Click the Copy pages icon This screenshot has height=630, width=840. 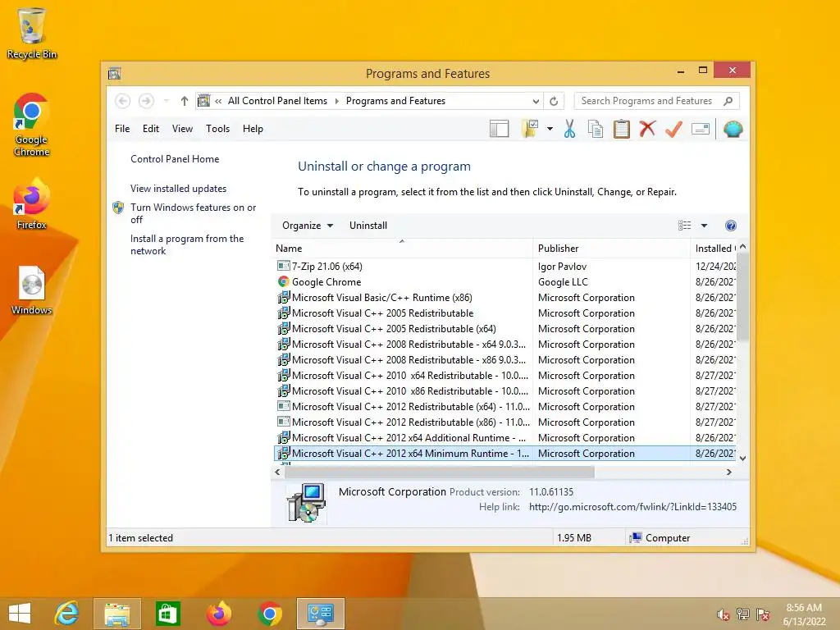(x=596, y=129)
